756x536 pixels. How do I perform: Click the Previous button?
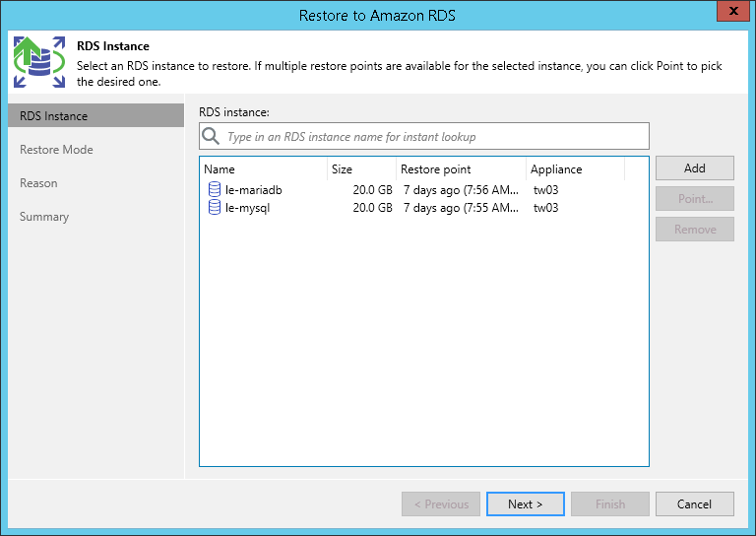[x=441, y=504]
